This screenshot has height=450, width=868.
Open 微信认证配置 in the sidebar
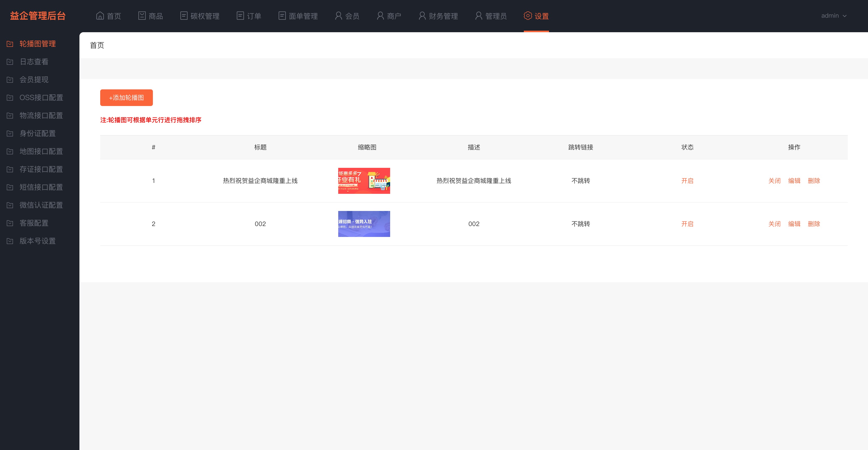pos(41,205)
